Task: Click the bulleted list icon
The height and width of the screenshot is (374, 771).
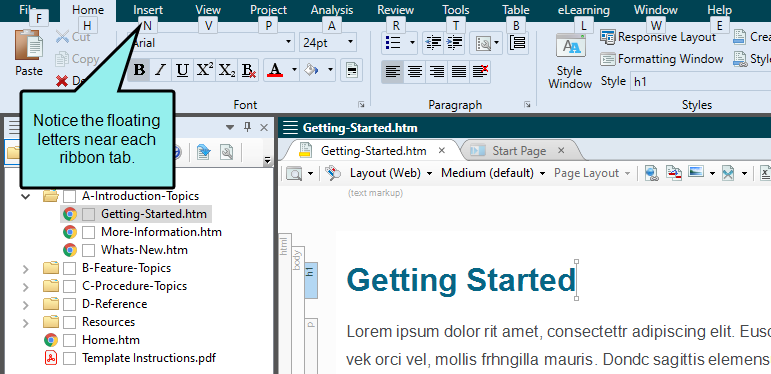Action: 393,43
